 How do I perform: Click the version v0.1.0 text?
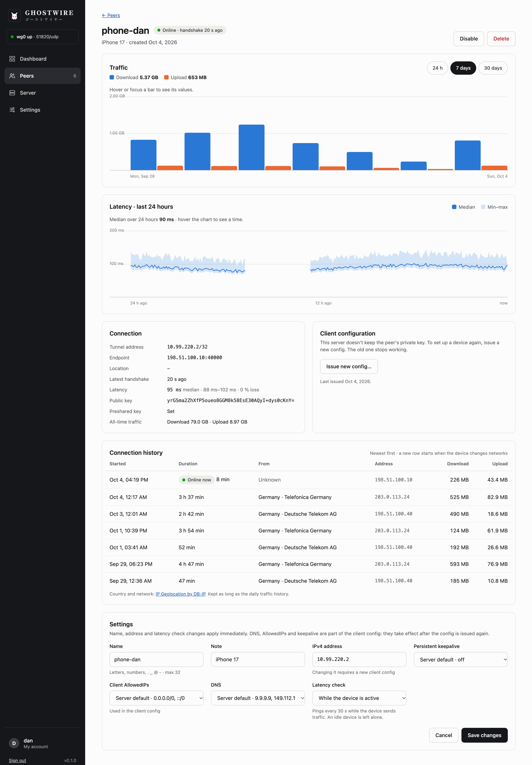[x=70, y=760]
